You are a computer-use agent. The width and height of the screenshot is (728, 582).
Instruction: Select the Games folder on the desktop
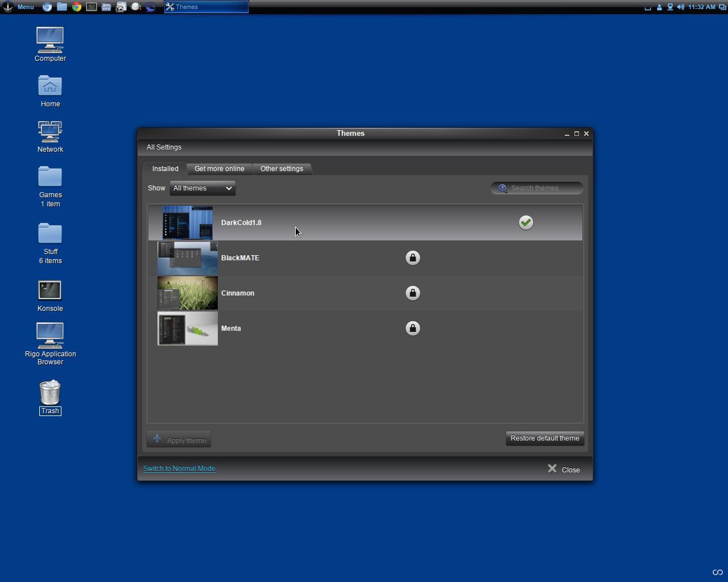click(50, 186)
